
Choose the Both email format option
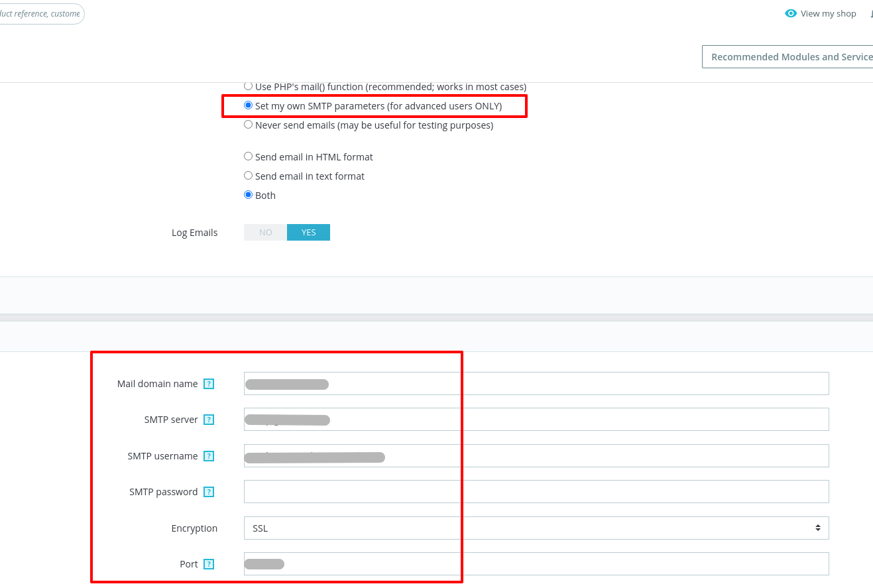(249, 195)
